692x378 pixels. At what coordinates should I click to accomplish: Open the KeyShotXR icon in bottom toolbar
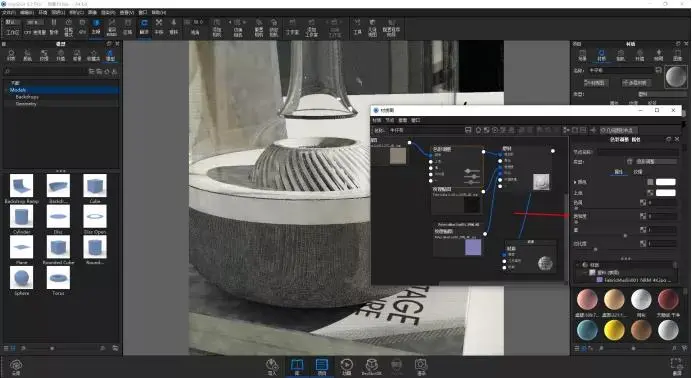pyautogui.click(x=372, y=367)
